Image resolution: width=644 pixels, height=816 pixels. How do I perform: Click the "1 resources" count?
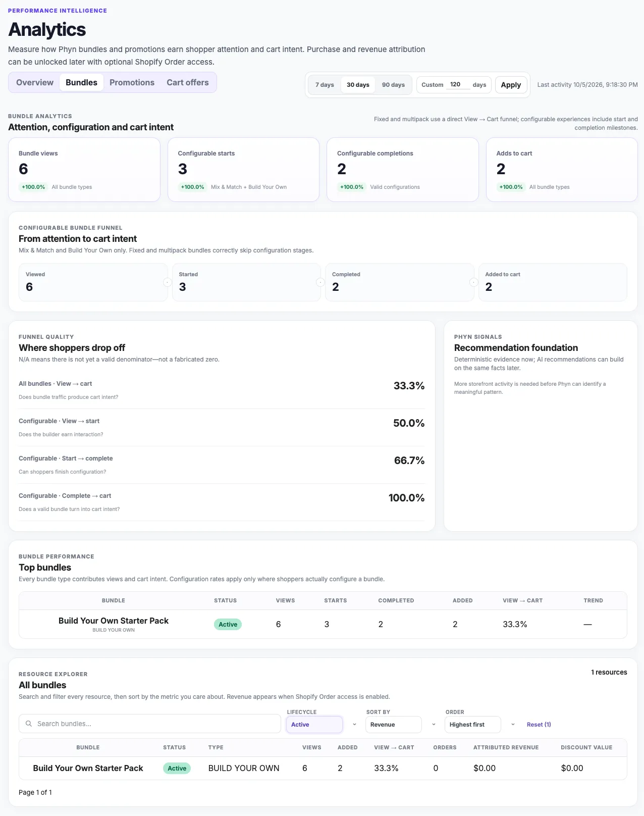(609, 673)
